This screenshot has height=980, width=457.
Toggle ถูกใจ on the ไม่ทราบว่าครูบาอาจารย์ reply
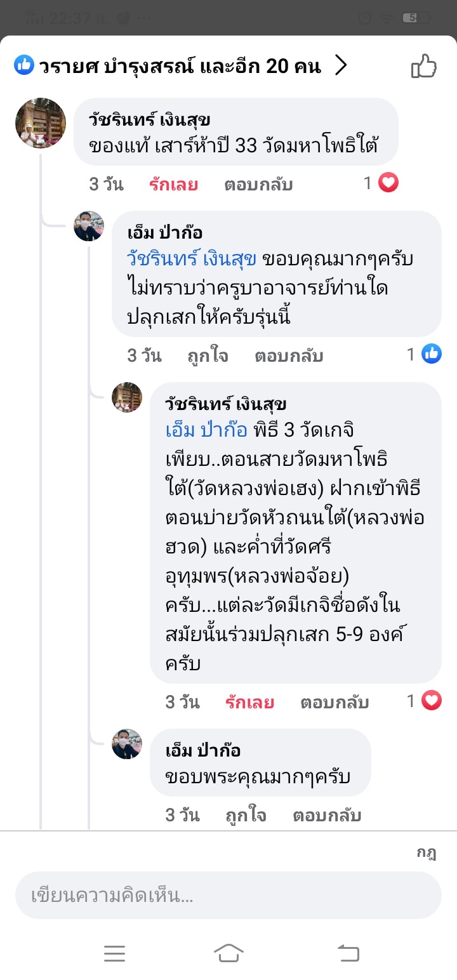[208, 356]
